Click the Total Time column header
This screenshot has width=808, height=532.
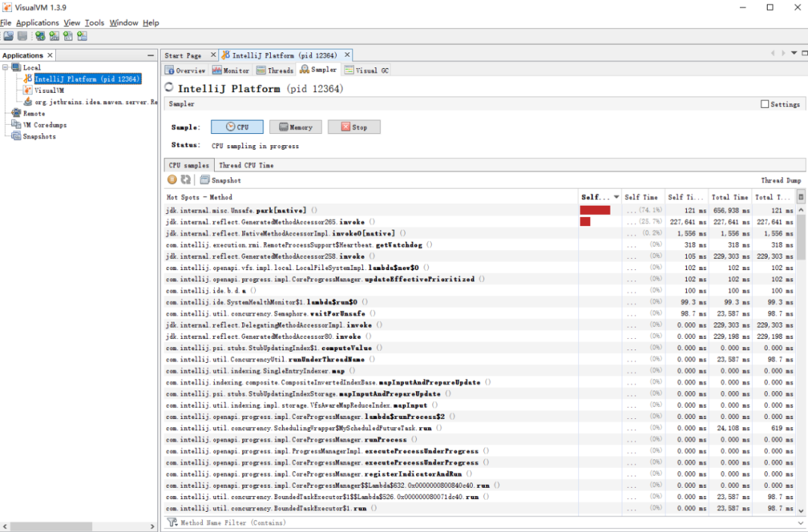729,197
